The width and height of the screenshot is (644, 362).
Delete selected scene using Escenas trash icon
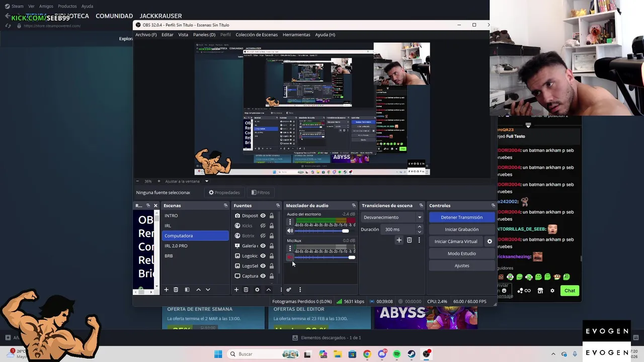[x=176, y=290]
